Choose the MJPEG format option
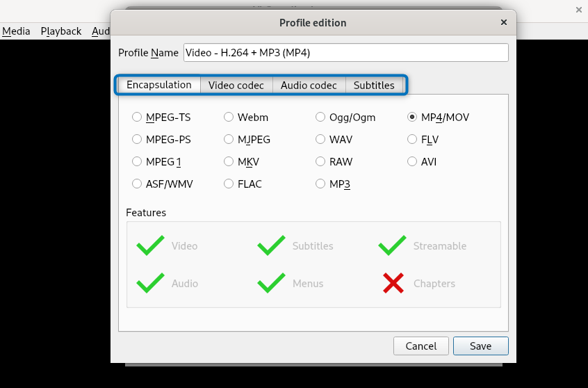 (x=229, y=140)
